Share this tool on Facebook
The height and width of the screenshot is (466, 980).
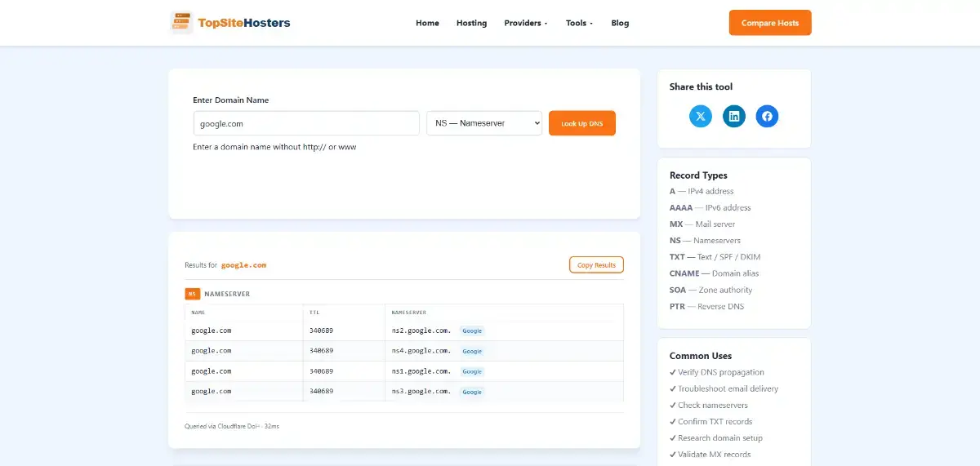767,116
